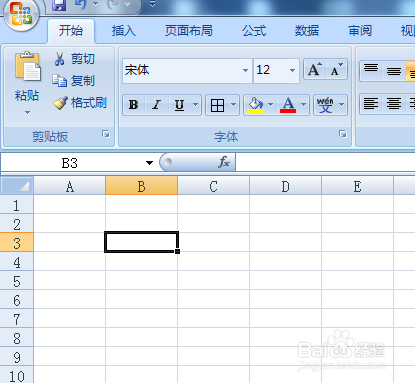Open font color palette arrow
This screenshot has height=383, width=415.
(x=303, y=105)
